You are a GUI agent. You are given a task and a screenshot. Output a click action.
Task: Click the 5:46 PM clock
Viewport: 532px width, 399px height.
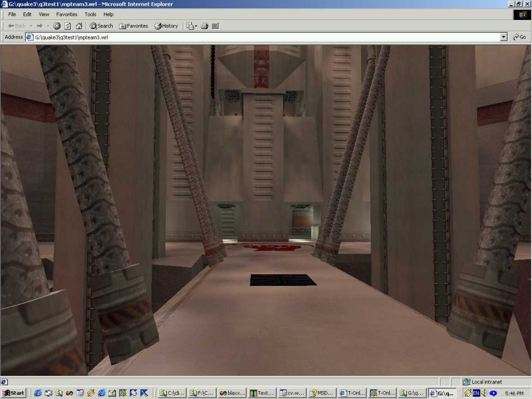pyautogui.click(x=514, y=393)
